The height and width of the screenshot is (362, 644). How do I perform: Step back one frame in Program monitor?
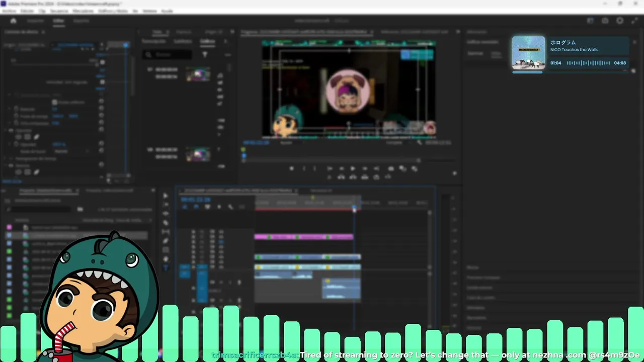click(x=341, y=169)
